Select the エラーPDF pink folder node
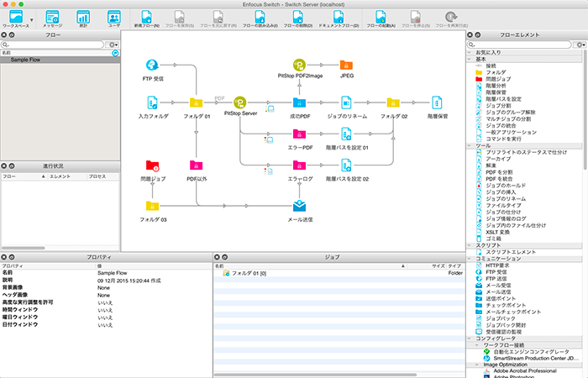Screen dimensions: 588x378 pos(299,134)
